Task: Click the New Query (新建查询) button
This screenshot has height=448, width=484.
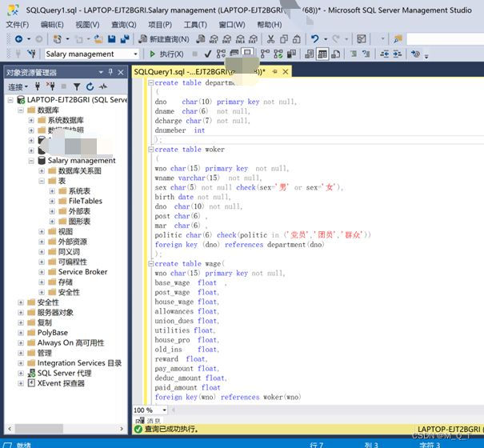Action: point(164,39)
